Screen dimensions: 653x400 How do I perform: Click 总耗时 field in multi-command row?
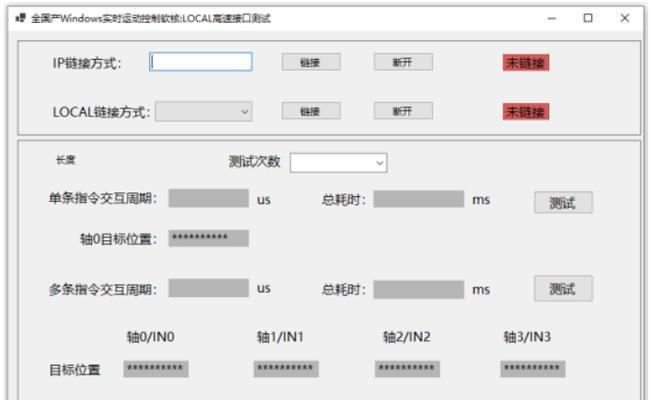click(x=419, y=289)
